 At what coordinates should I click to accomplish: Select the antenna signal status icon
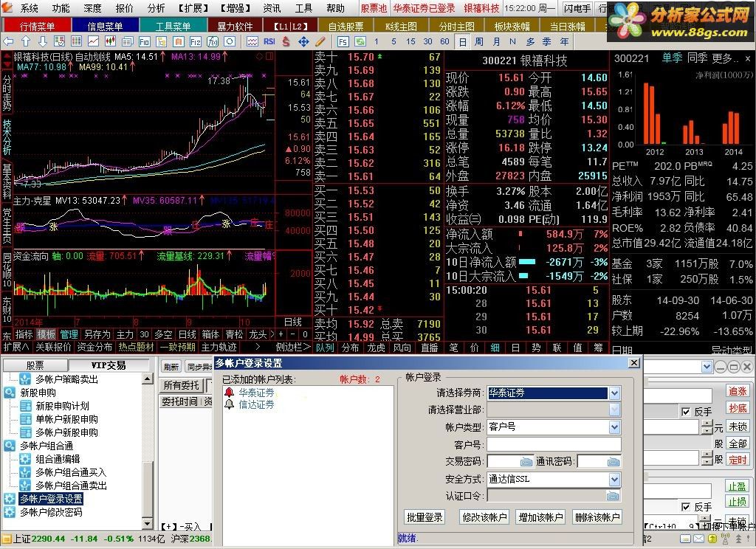(725, 539)
